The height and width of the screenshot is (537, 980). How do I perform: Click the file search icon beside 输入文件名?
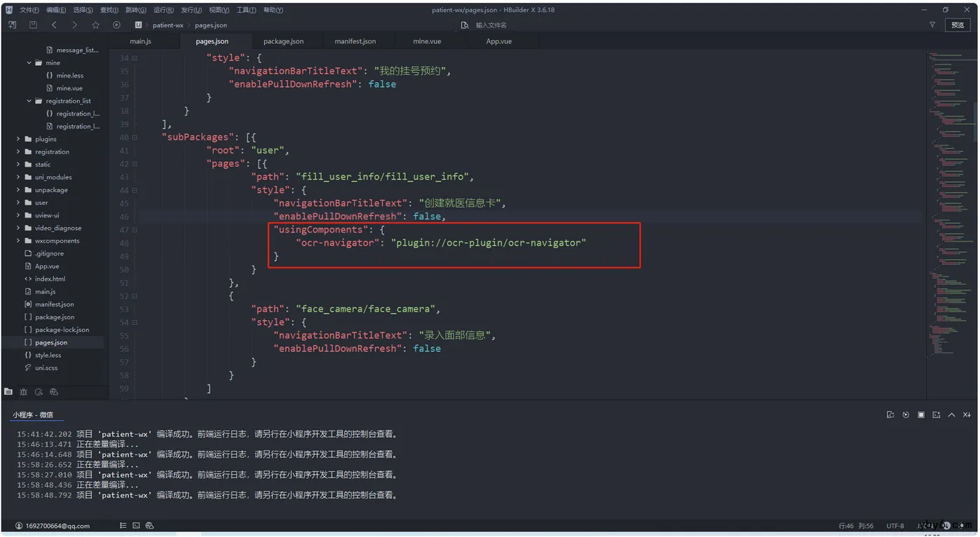(465, 25)
